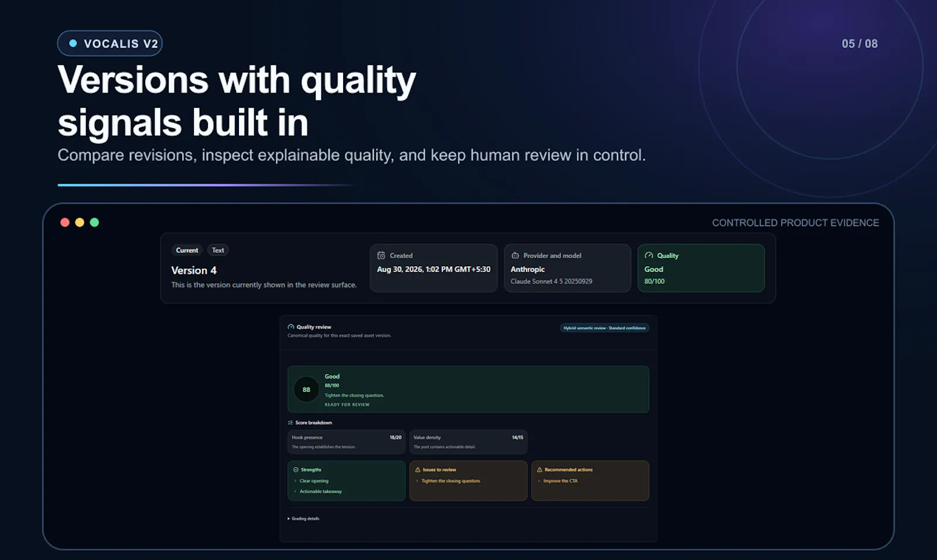Click the 14/15 Value density score
This screenshot has width=937, height=560.
(x=518, y=438)
